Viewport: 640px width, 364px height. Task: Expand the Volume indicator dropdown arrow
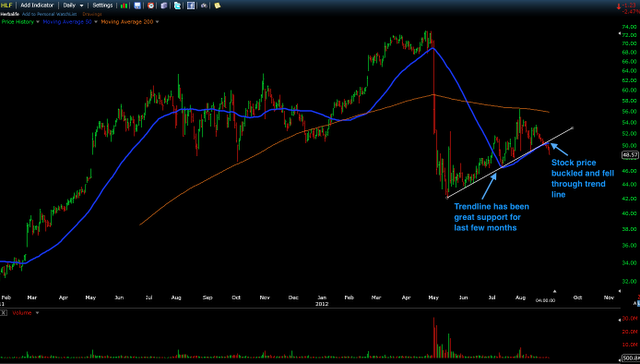[x=37, y=313]
